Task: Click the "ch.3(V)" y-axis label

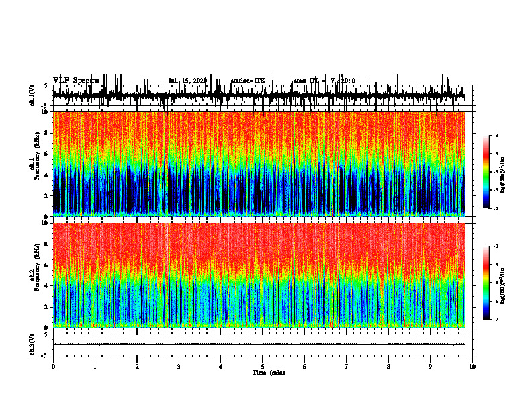Action: tap(32, 345)
